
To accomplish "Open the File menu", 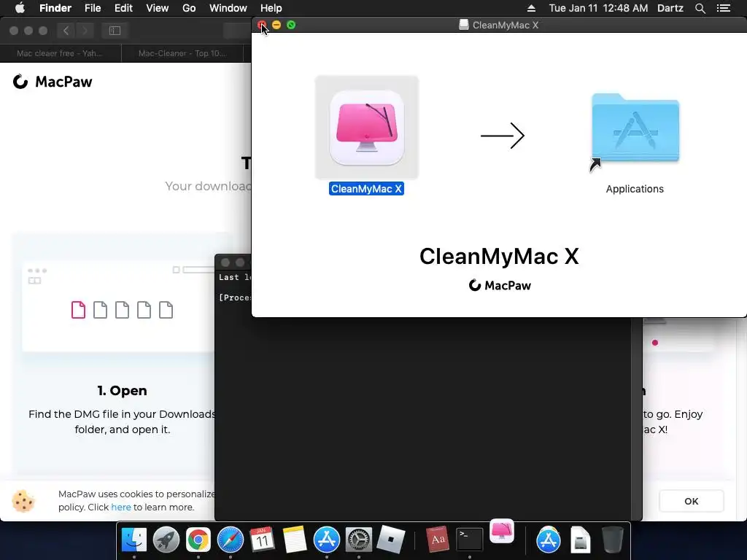I will (x=93, y=8).
